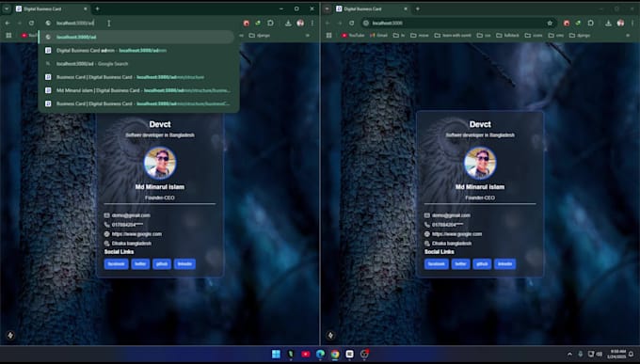Choose Digital Business Card admin suggestion
Screen dimensions: 640x364
tap(136, 51)
